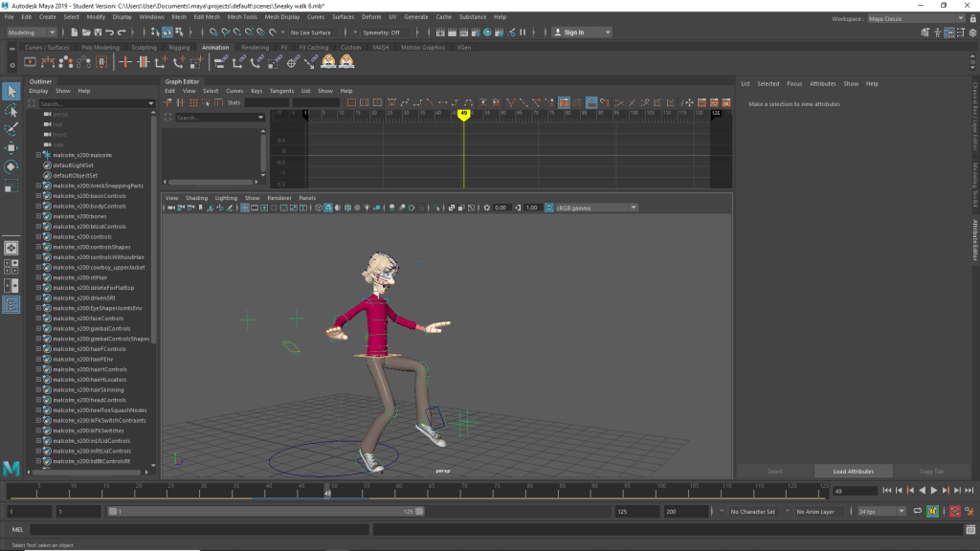Select the Move tool in the toolbox

(x=11, y=147)
